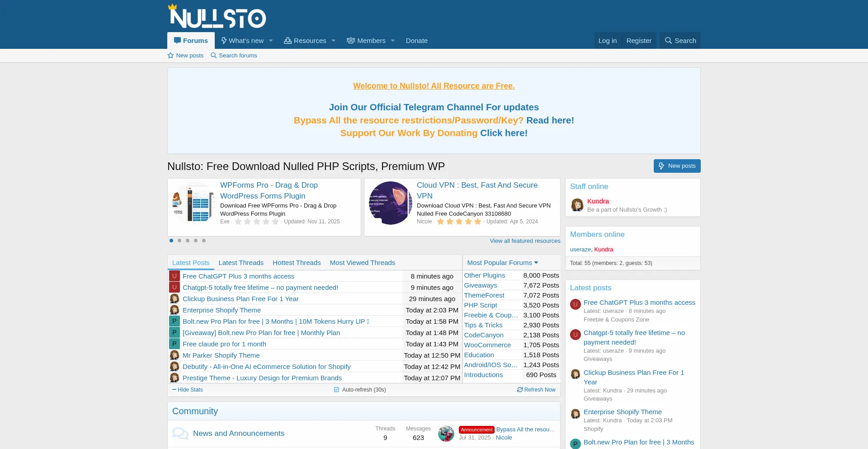Click the Register button
Viewport: 868px width, 449px height.
(639, 41)
